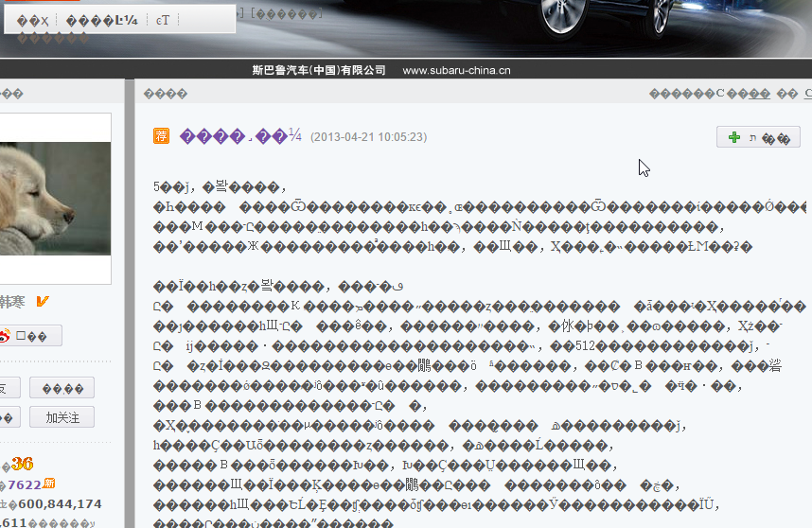The height and width of the screenshot is (528, 812).
Task: Click the 斯巴鲁汽车(中国)有限公司 banner text
Action: pyautogui.click(x=319, y=70)
